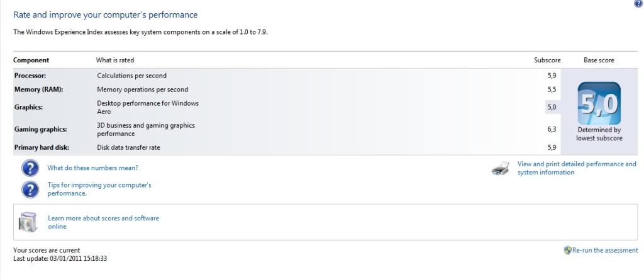Viewport: 644px width, 279px height.
Task: Click the shield icon beside Re-run the assessment
Action: 568,250
